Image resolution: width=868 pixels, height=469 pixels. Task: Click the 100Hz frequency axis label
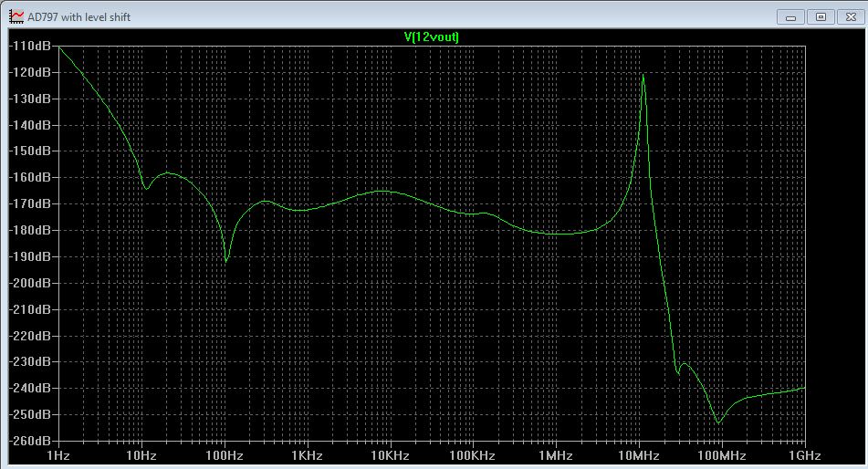tap(225, 455)
